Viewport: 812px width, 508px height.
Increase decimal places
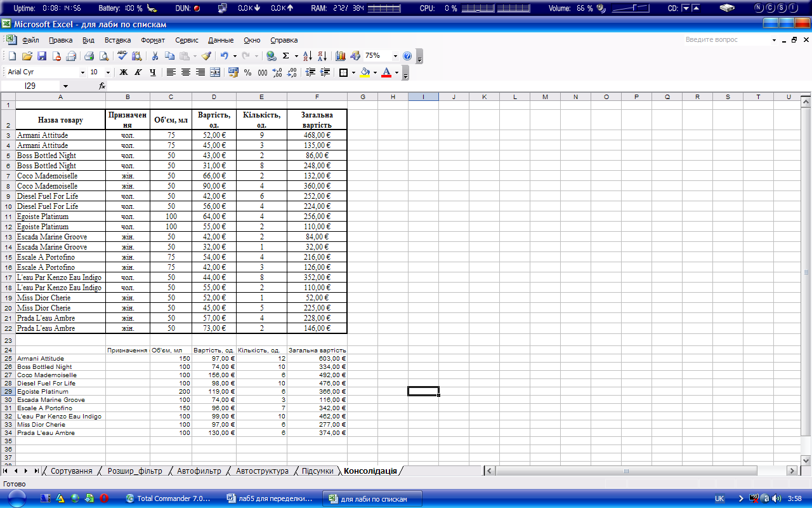[x=277, y=72]
